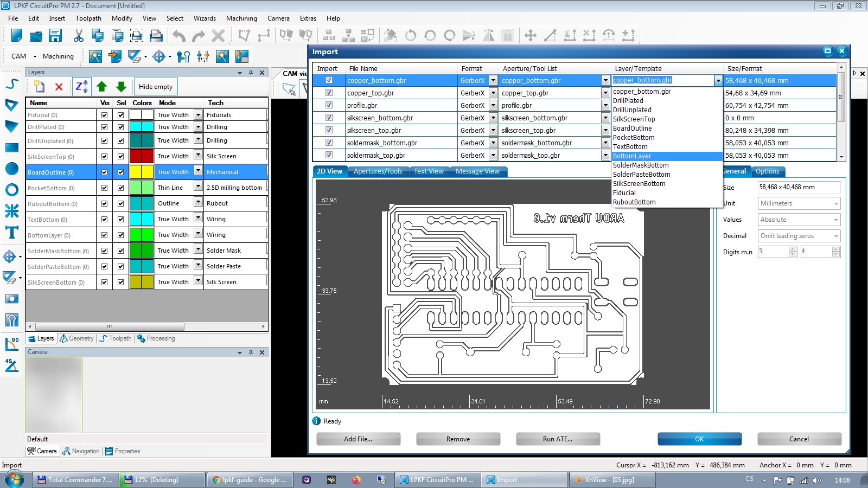Switch to Apertures/Tools tab
The width and height of the screenshot is (868, 488).
point(378,171)
